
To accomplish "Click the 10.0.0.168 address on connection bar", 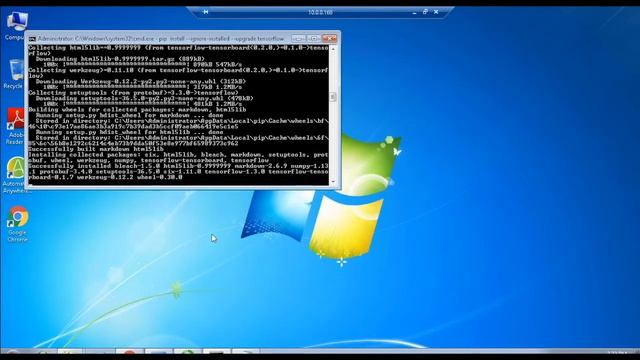I will [320, 12].
